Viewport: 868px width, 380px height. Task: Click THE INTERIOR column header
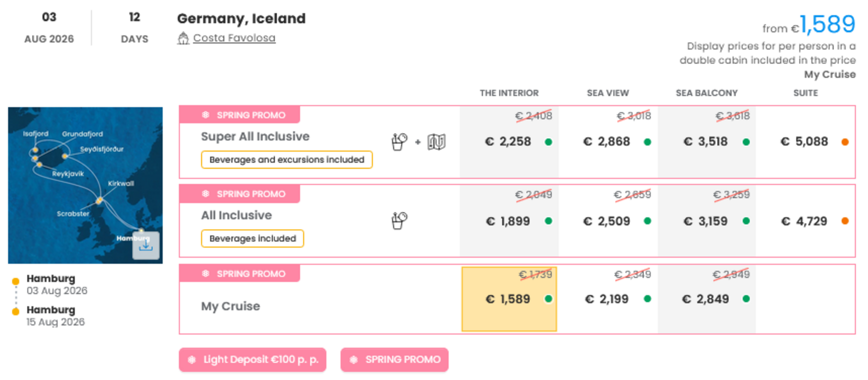coord(509,93)
